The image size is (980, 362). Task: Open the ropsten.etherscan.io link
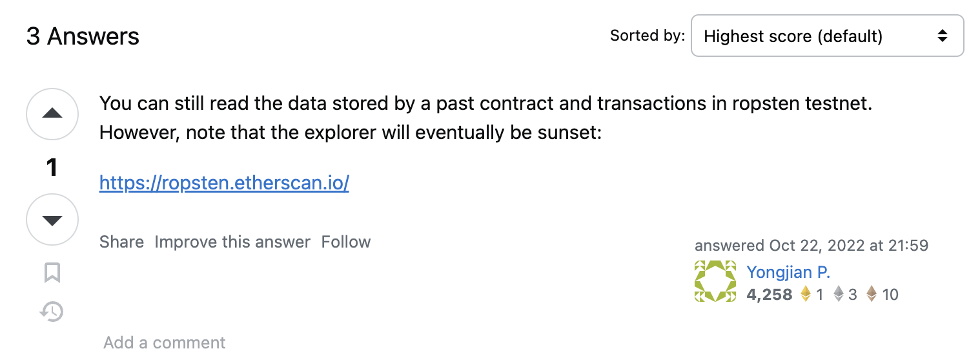224,184
